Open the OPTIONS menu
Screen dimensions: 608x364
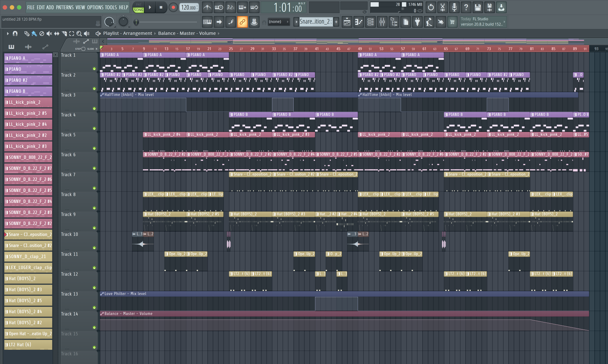(x=95, y=7)
